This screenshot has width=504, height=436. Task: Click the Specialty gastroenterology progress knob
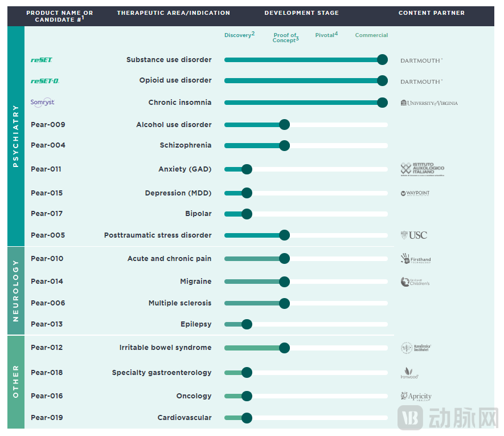tap(247, 373)
